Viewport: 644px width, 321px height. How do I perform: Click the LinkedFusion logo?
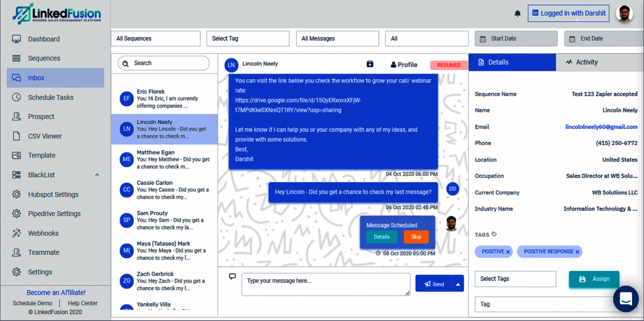coord(56,13)
